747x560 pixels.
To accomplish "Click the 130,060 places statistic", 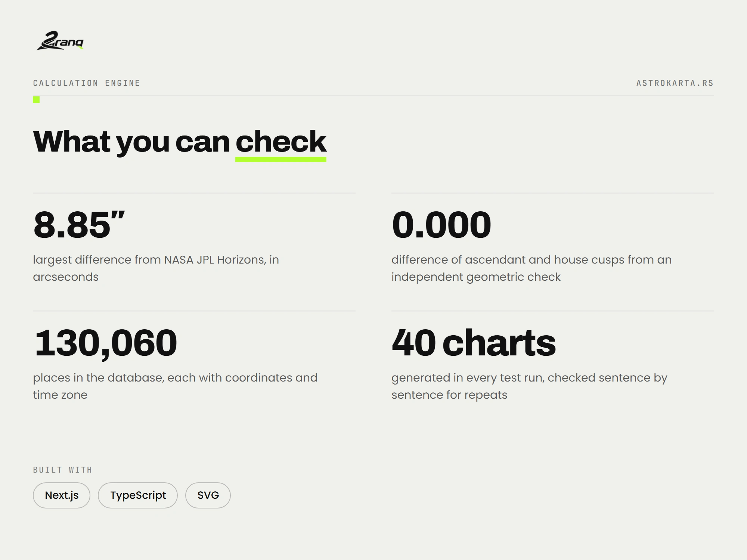I will (x=105, y=343).
